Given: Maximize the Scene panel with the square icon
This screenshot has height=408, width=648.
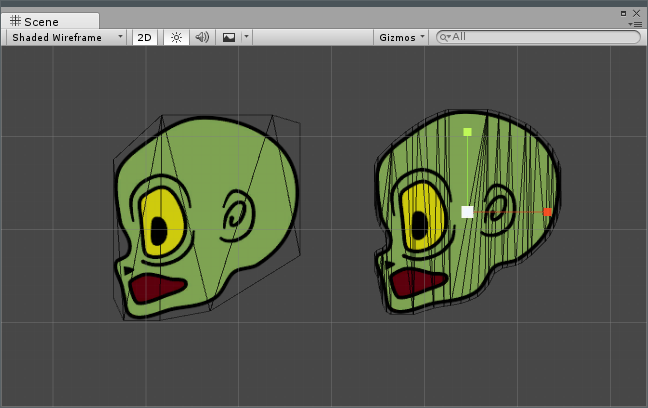Looking at the screenshot, I should 624,13.
